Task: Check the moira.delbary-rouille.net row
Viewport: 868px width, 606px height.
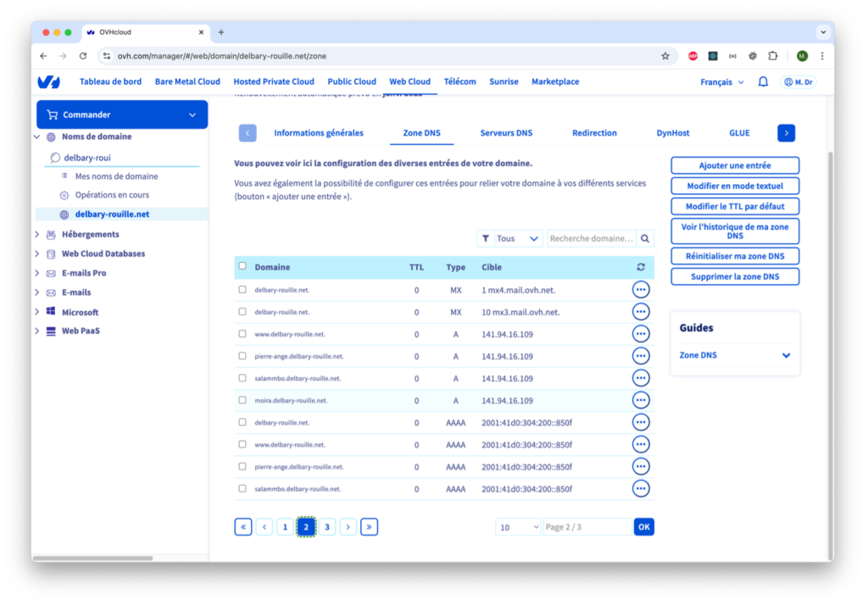Action: tap(242, 400)
